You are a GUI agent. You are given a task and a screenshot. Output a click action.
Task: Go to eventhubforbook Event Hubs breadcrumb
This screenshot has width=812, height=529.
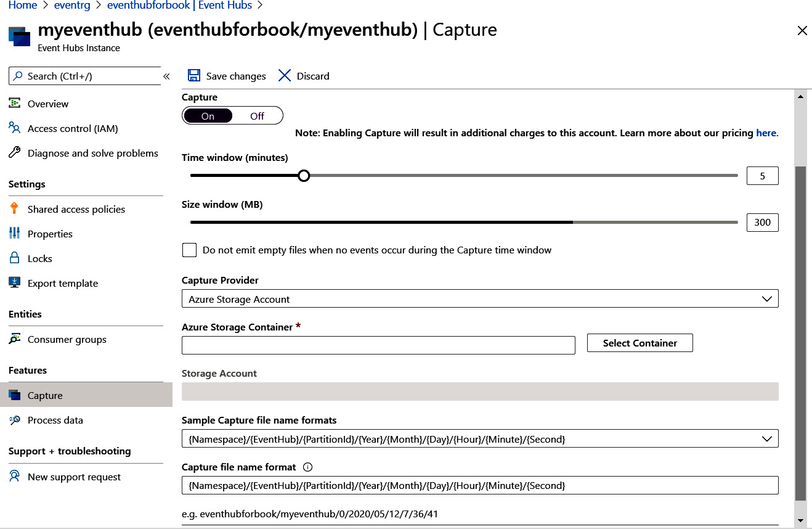point(179,5)
